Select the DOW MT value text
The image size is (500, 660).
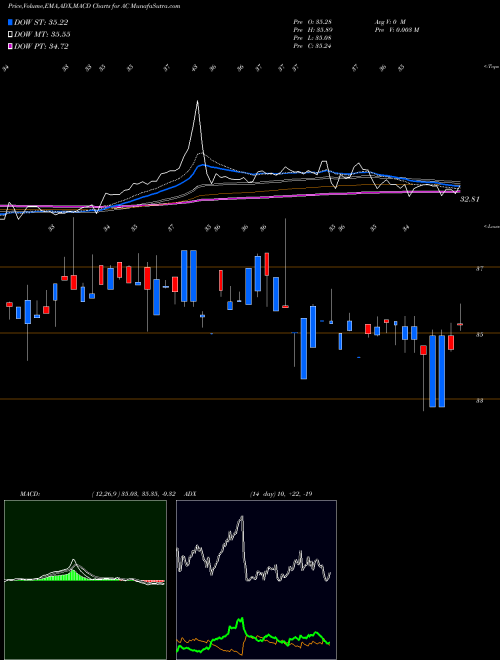pos(60,35)
